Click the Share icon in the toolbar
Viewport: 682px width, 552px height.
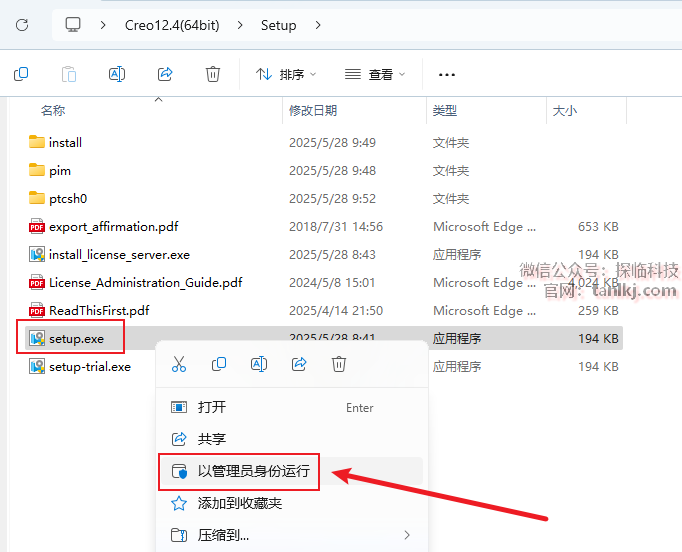(165, 74)
